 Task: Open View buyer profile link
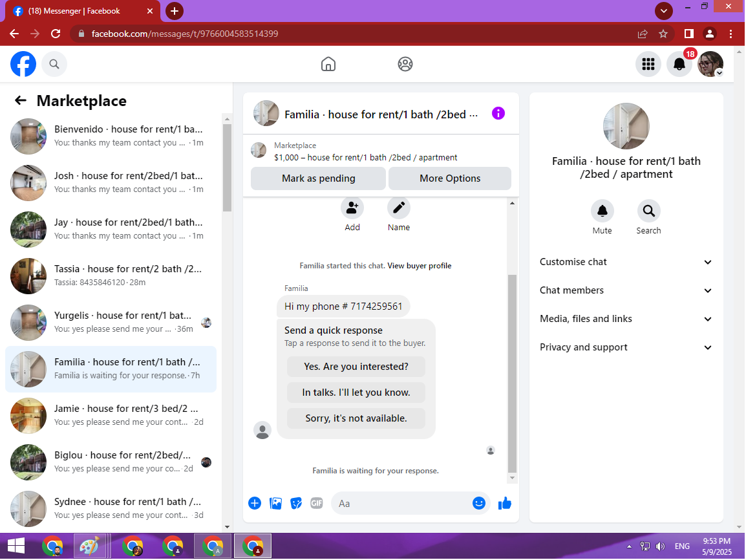(x=419, y=266)
